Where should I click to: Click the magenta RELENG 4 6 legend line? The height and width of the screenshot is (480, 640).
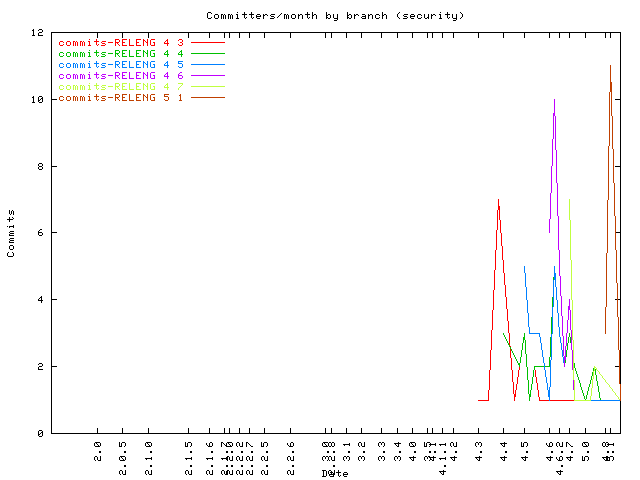pyautogui.click(x=207, y=76)
